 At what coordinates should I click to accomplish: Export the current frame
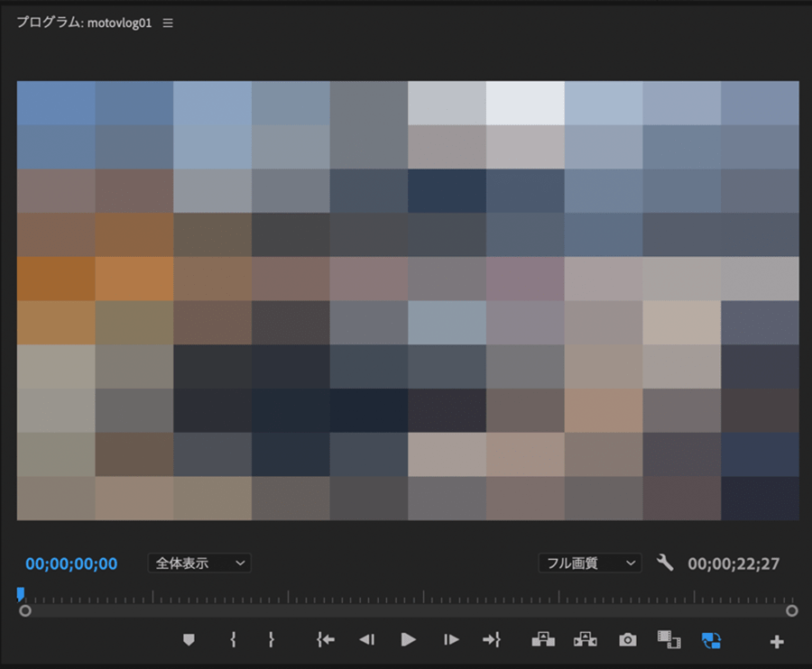pos(627,640)
